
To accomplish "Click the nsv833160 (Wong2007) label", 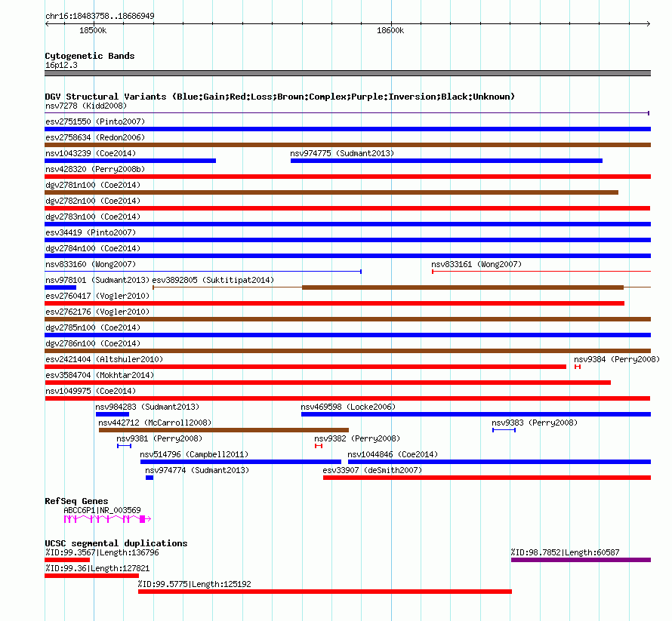I will click(91, 264).
